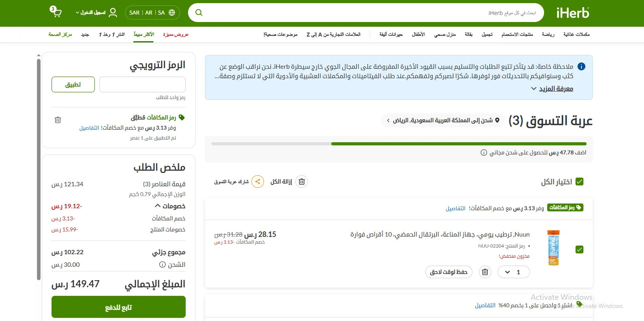Click the Apply promo code button (تطبيق)
The width and height of the screenshot is (644, 321).
coord(73,84)
